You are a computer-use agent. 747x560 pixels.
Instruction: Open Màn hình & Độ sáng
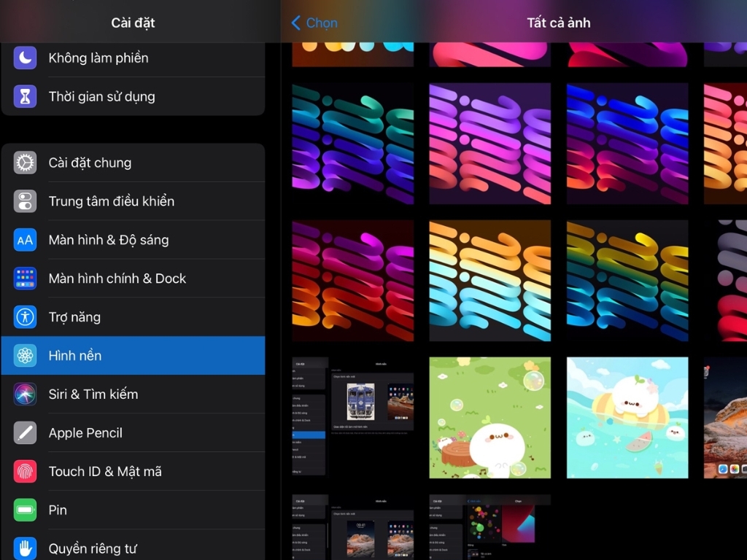click(x=133, y=239)
